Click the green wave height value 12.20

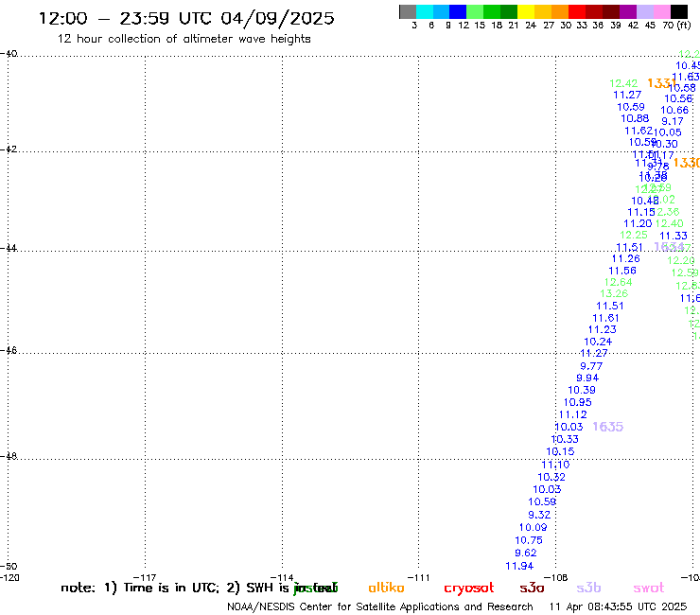click(681, 260)
